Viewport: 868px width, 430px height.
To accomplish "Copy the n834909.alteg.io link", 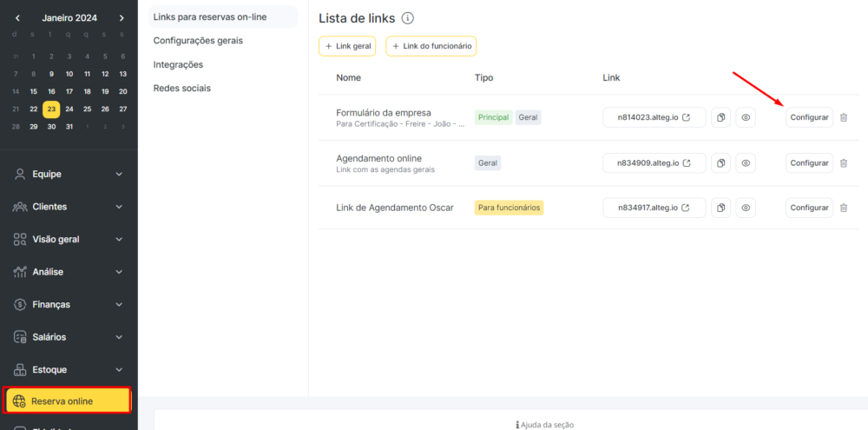I will [720, 163].
